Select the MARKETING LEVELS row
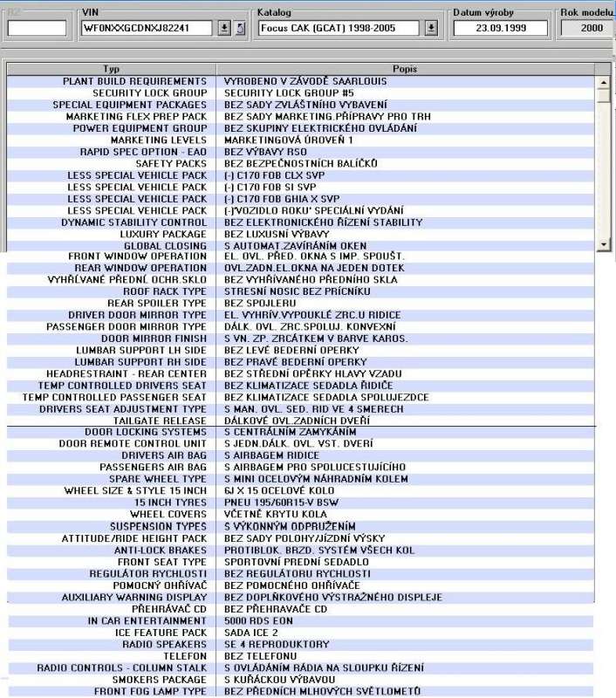616x698 pixels. (x=112, y=140)
